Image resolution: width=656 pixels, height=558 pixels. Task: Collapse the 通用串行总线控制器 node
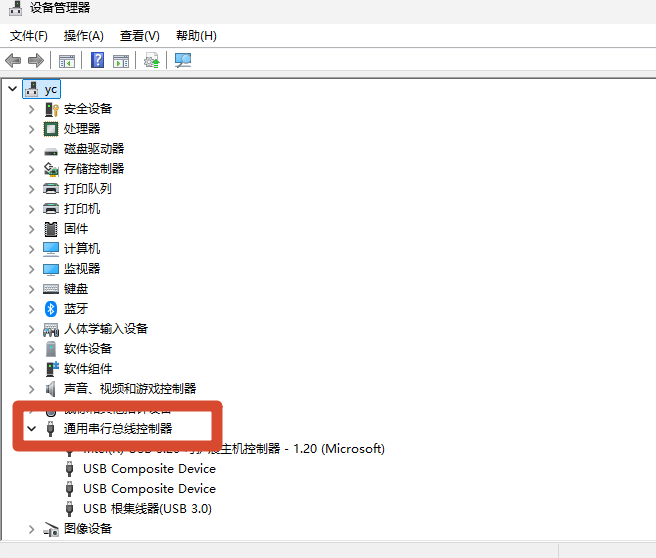pyautogui.click(x=31, y=428)
